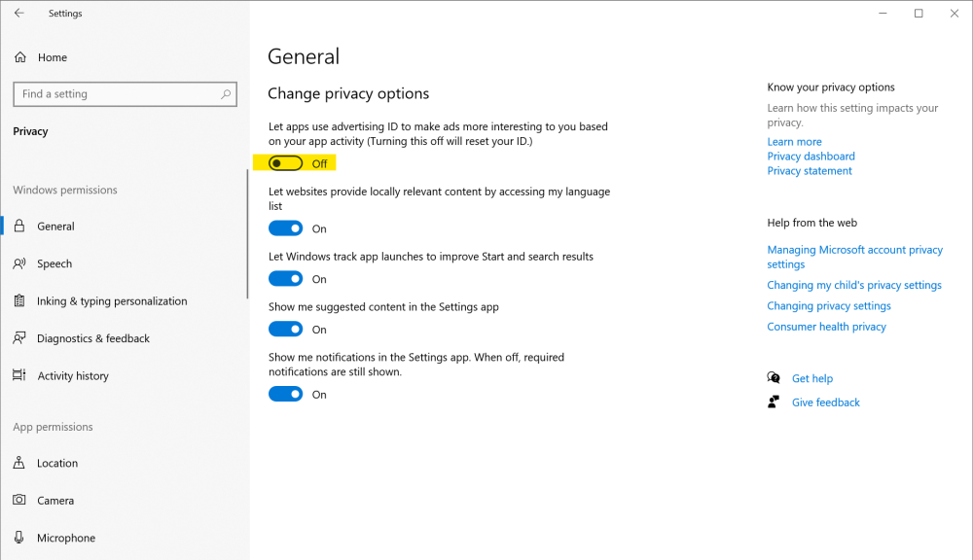Click the Learn more link
Viewport: 973px width, 560px height.
pos(794,142)
